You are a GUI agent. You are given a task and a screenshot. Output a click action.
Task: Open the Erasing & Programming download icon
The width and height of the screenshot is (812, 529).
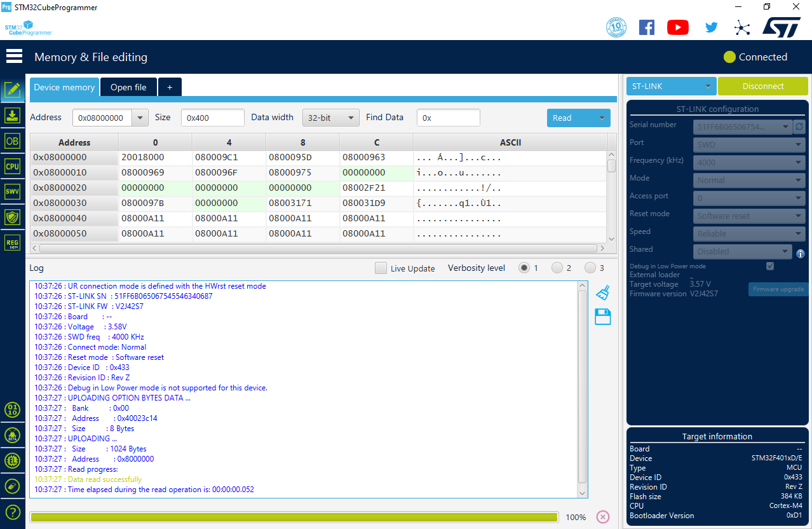pos(12,115)
